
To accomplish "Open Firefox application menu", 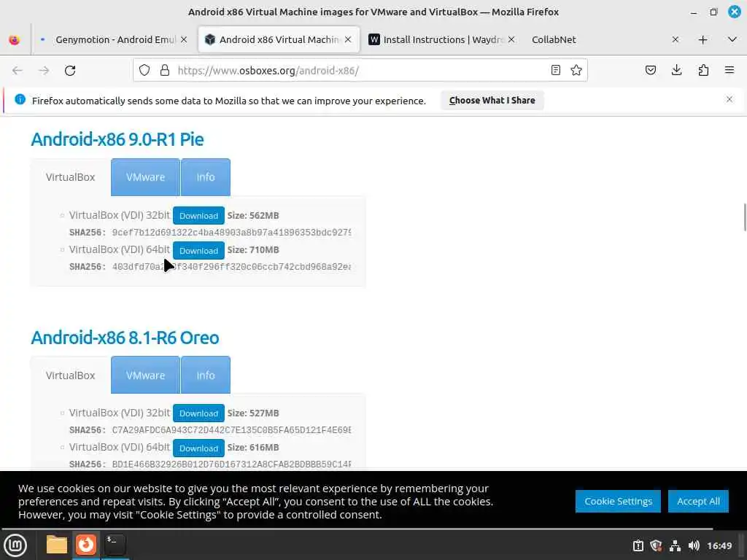I will click(729, 71).
